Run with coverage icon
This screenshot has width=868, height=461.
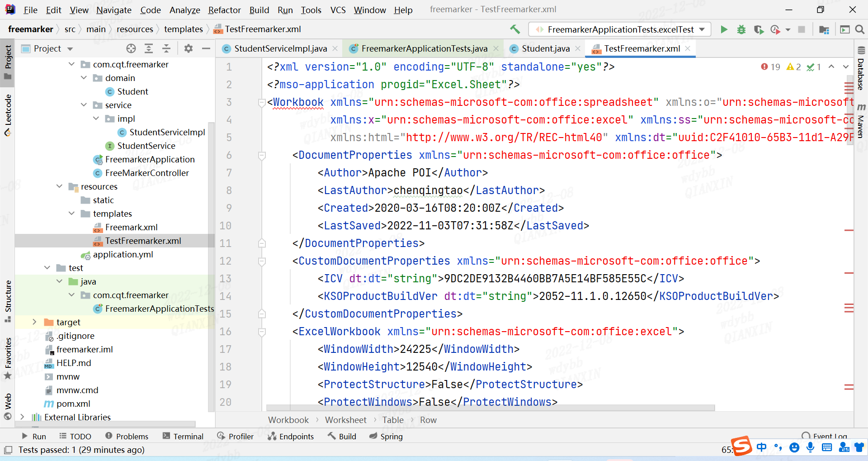click(759, 29)
